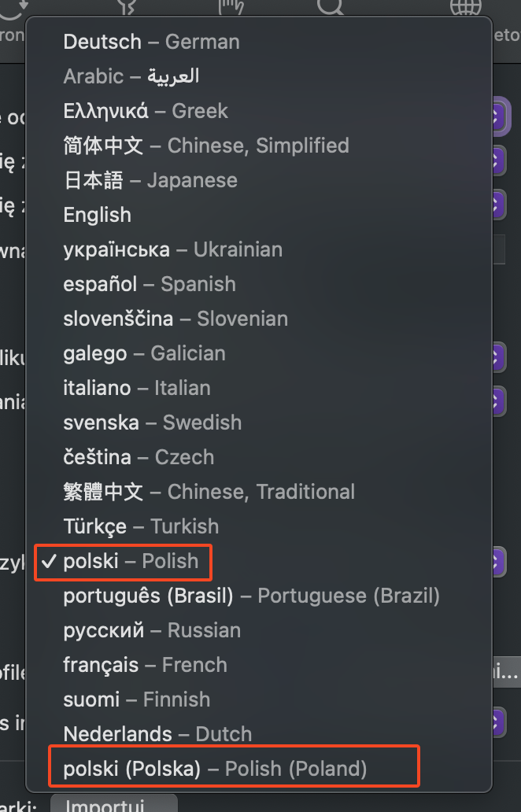Click the checked polski – Polish item
The width and height of the screenshot is (521, 812).
pos(131,561)
